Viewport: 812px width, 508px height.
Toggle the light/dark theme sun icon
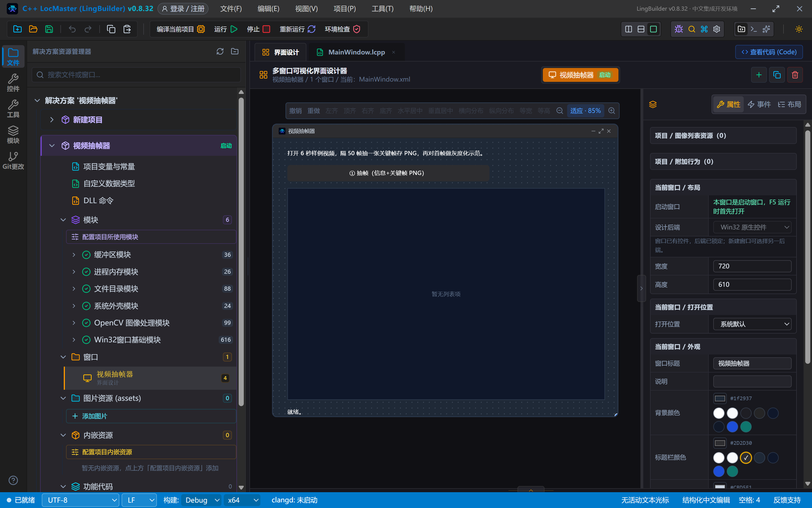pyautogui.click(x=799, y=29)
